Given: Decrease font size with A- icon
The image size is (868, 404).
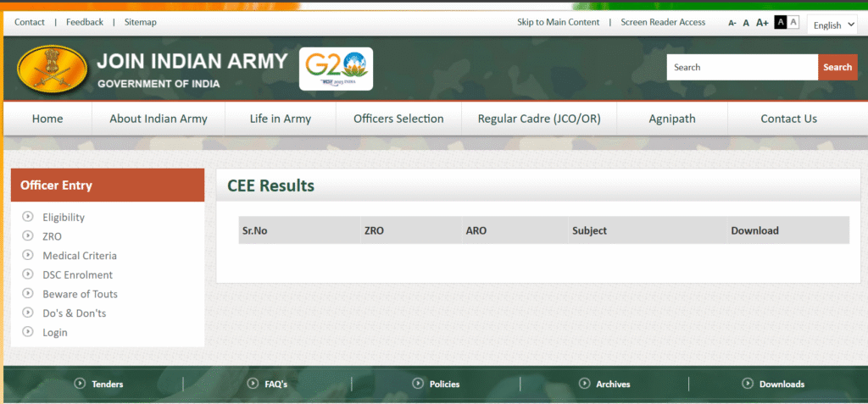Looking at the screenshot, I should point(732,23).
